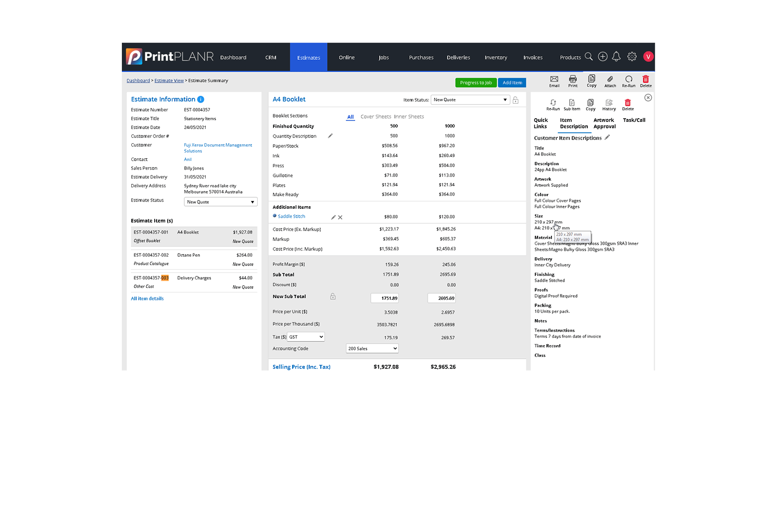Click the PrintPLANR logo
The height and width of the screenshot is (532, 778).
pos(170,57)
